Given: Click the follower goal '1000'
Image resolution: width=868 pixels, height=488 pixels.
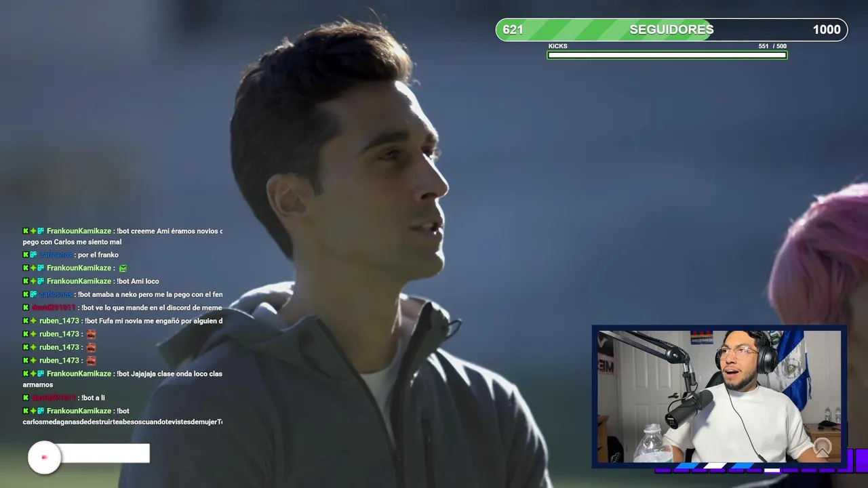Looking at the screenshot, I should 827,30.
